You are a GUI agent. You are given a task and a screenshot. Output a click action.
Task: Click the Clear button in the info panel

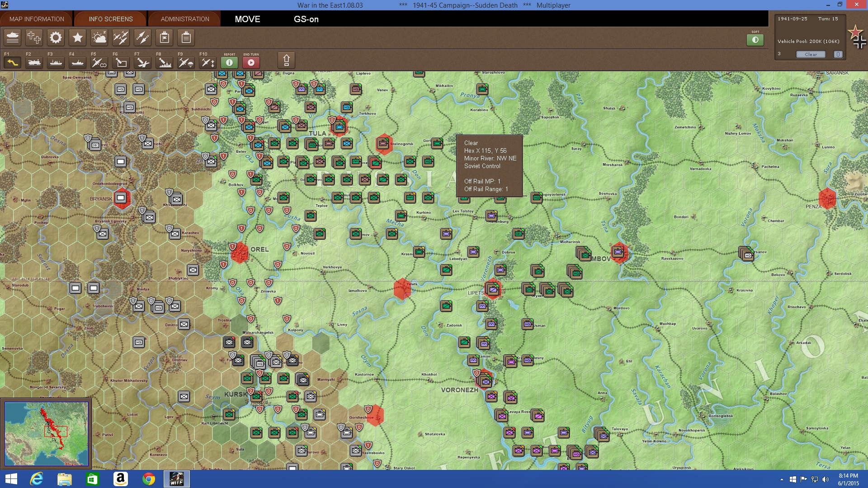(811, 54)
